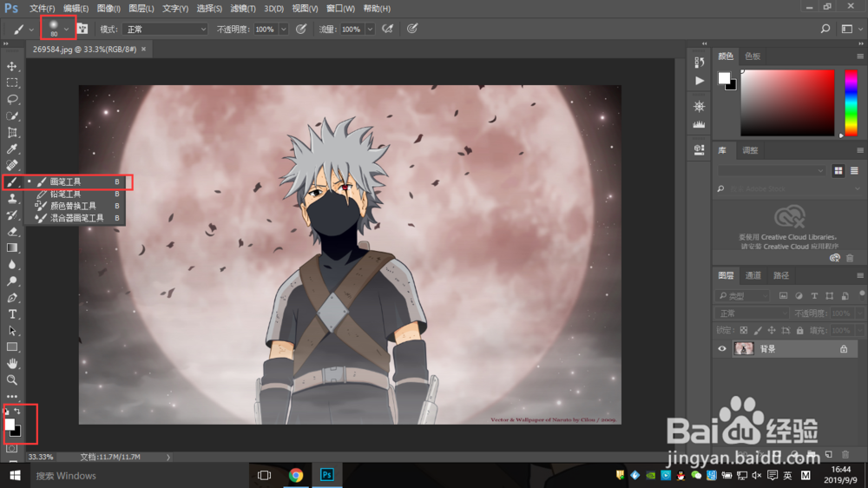868x488 pixels.
Task: Select the Move tool
Action: click(x=11, y=67)
